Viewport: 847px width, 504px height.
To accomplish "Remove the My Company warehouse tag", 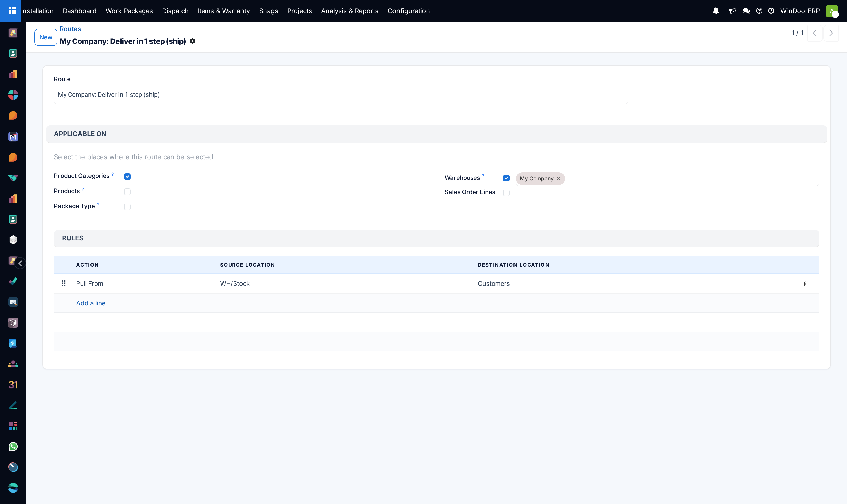I will (x=558, y=179).
